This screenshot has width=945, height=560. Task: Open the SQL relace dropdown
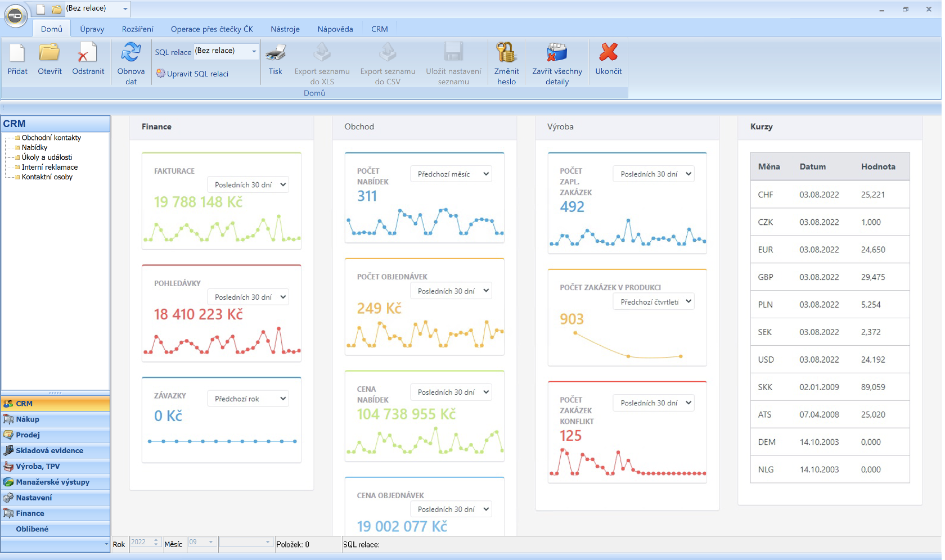click(x=254, y=51)
